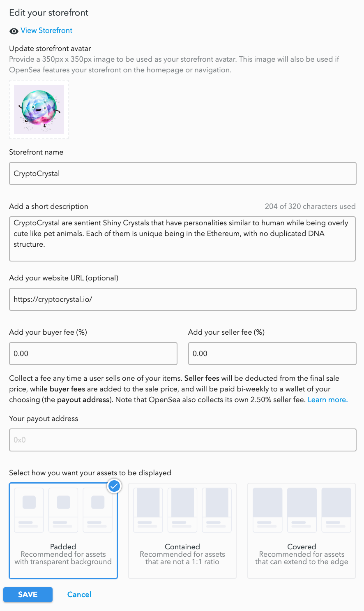Click the CryptoCrystal storefront avatar image
Screen dimensions: 364x611
pos(39,109)
